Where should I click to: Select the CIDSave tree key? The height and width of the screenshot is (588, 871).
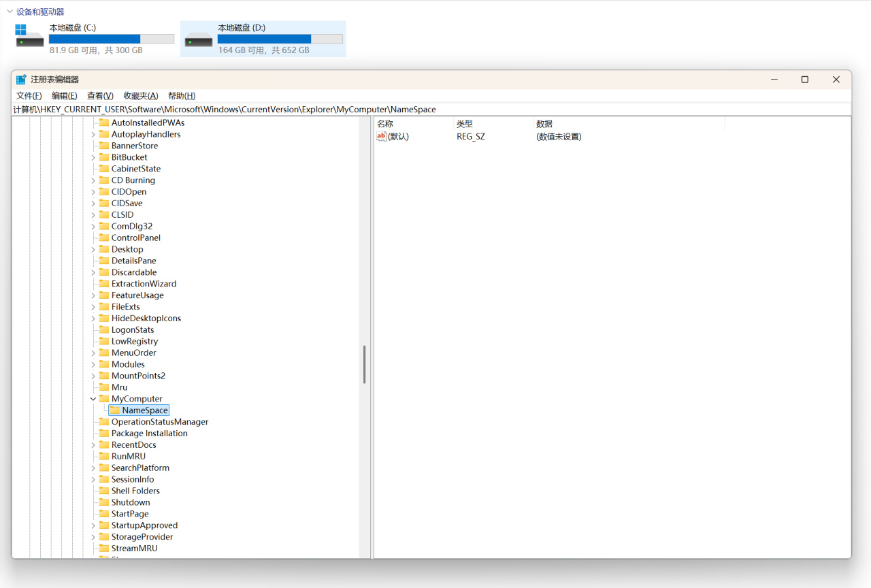coord(127,203)
